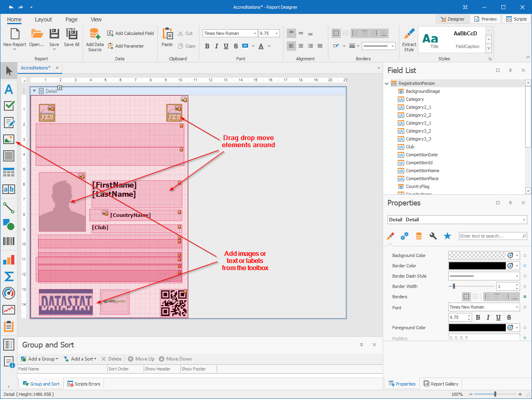Click the Preview button

(x=485, y=19)
